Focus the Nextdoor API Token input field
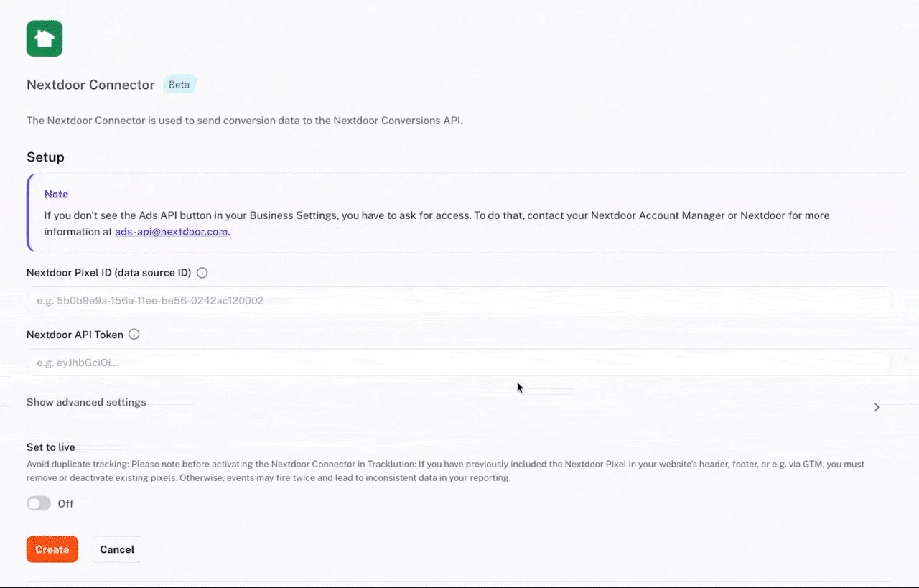The height and width of the screenshot is (588, 919). tap(458, 363)
